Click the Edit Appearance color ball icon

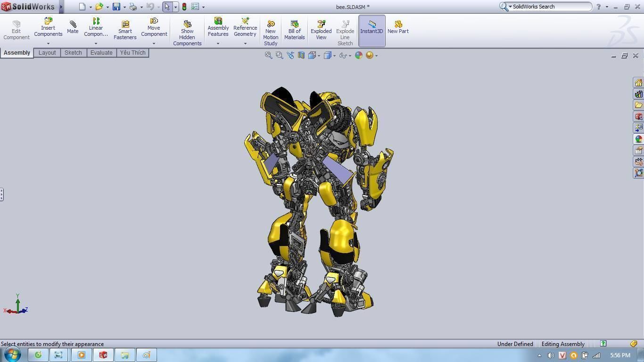(359, 55)
